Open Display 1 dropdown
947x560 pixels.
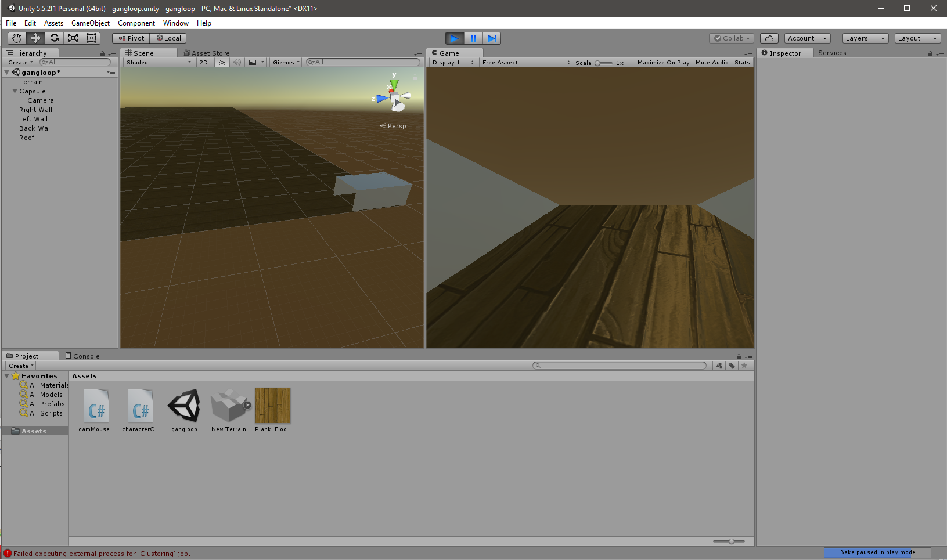point(453,62)
